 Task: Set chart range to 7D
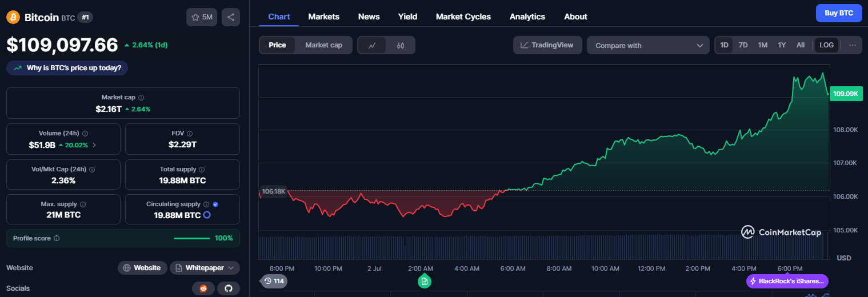(743, 45)
